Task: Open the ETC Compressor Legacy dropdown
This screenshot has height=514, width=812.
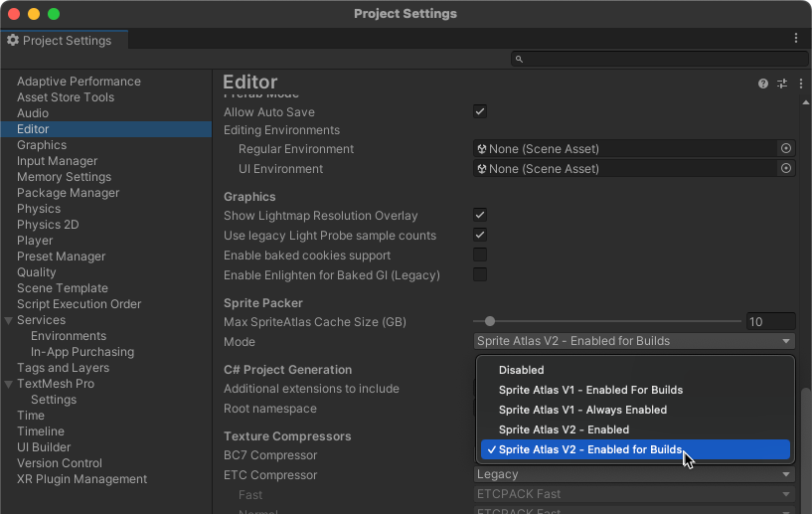Action: pyautogui.click(x=635, y=474)
